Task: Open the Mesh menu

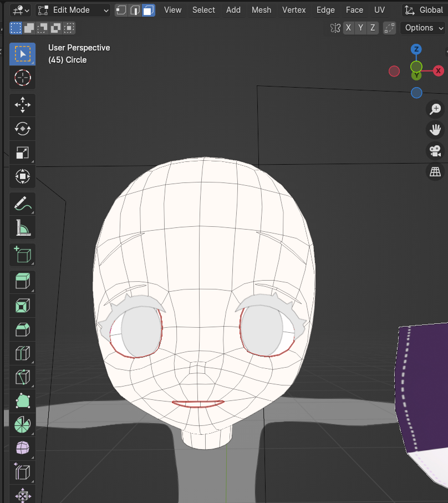Action: point(261,11)
